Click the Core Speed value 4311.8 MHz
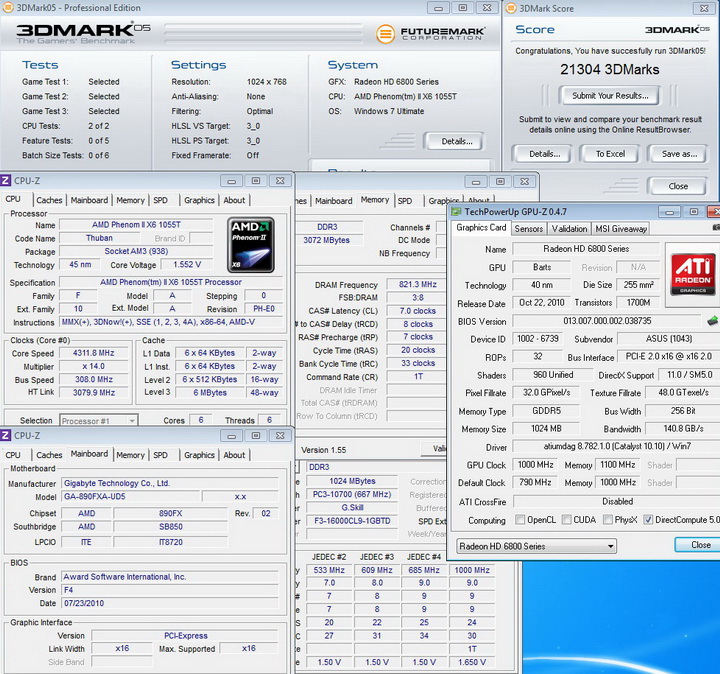The image size is (720, 674). [94, 353]
